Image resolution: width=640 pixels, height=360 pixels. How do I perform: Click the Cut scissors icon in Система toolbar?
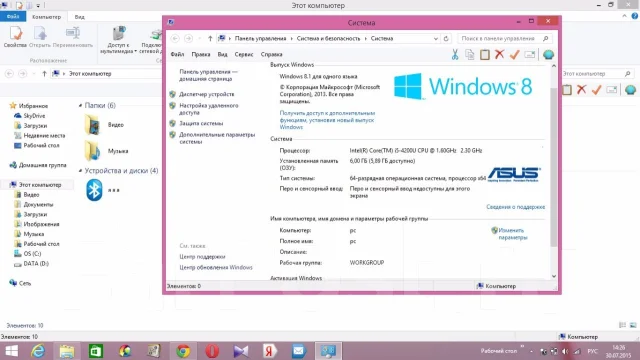click(x=455, y=54)
